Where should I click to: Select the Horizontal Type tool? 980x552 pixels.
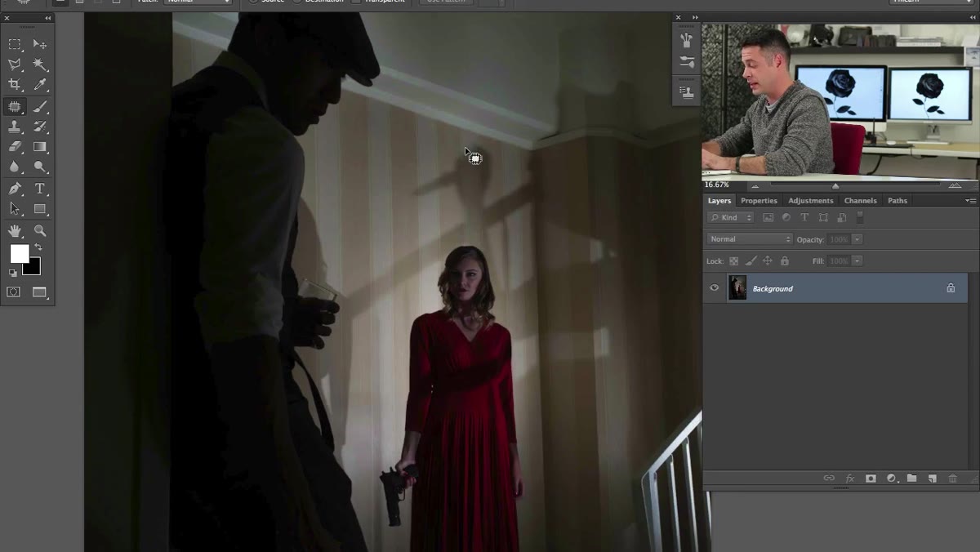(x=40, y=189)
